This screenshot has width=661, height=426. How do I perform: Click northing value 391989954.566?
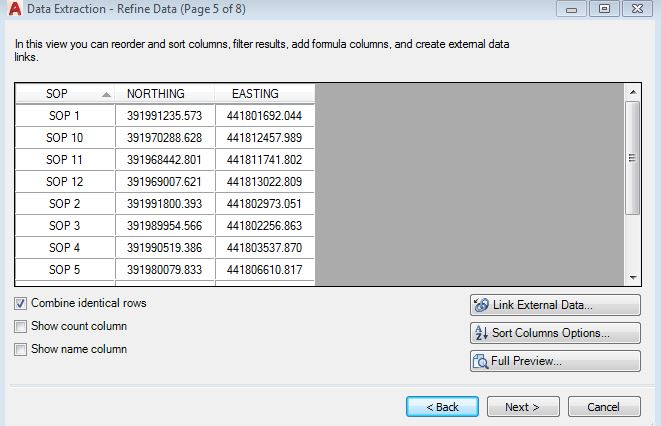(x=165, y=225)
